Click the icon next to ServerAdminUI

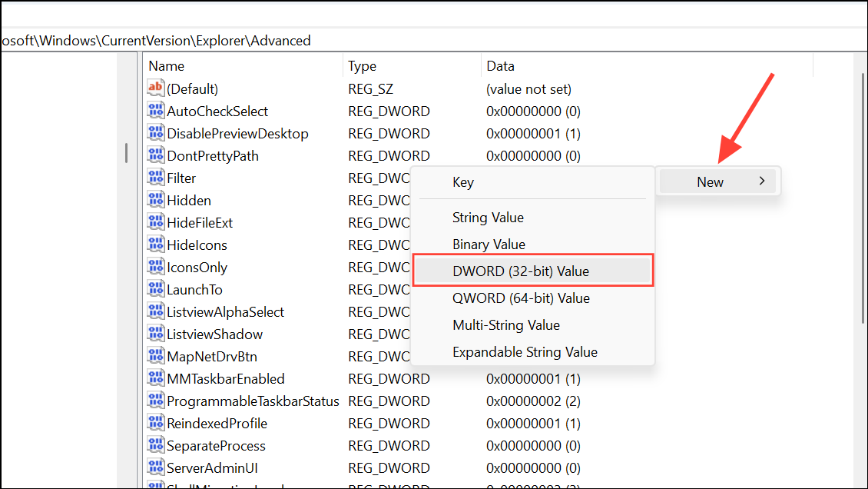click(155, 467)
